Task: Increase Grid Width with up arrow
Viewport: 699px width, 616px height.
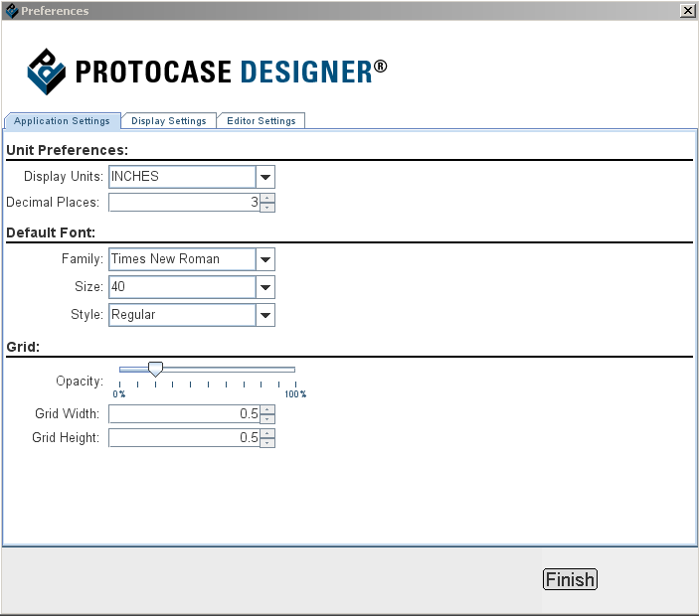Action: click(x=267, y=409)
